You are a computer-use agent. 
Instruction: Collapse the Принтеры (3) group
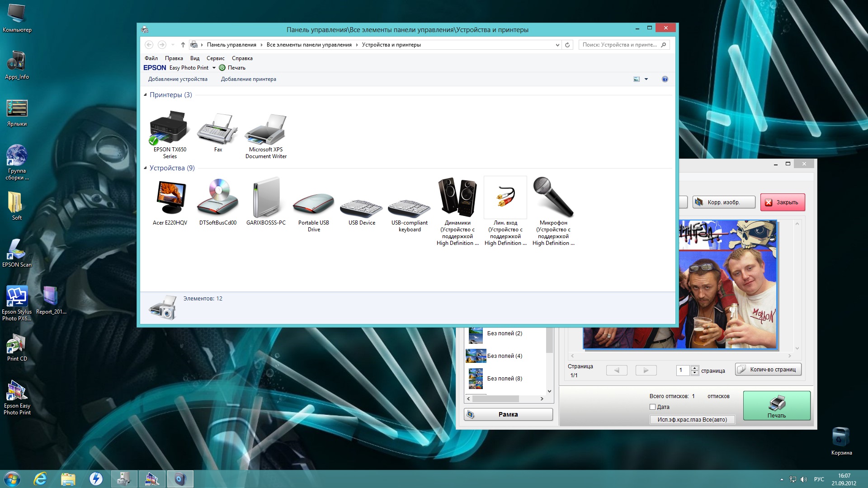145,95
